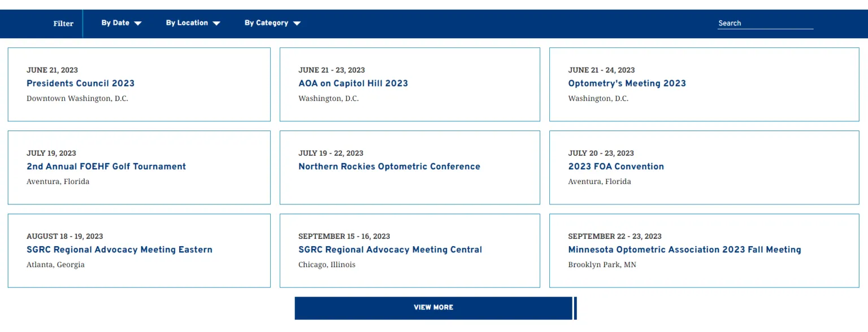Screen dimensions: 868x332
Task: Click the Filter label in the blue bar
Action: click(63, 24)
